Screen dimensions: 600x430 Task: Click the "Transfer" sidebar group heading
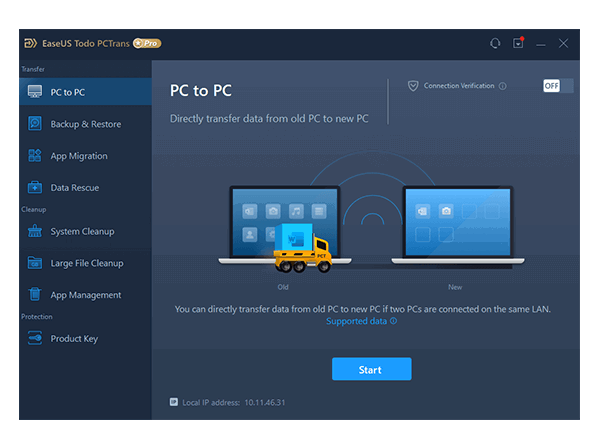point(33,69)
